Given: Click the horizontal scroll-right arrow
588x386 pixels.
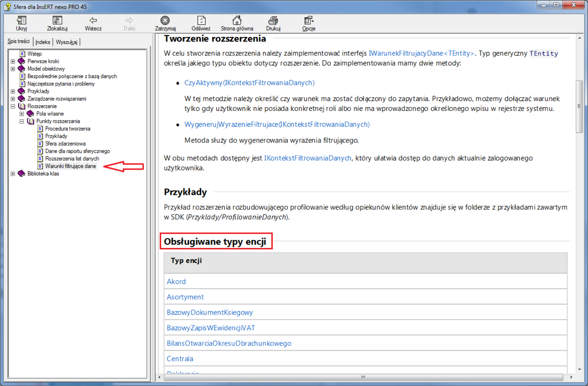Looking at the screenshot, I should click(x=571, y=377).
